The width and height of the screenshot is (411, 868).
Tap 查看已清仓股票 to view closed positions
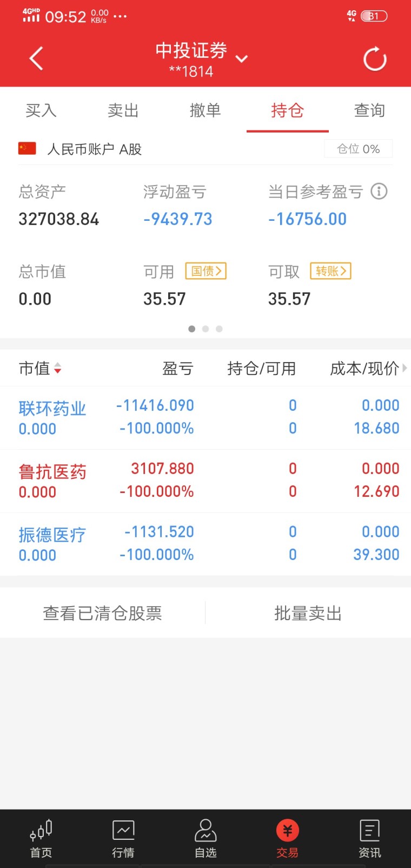point(102,613)
